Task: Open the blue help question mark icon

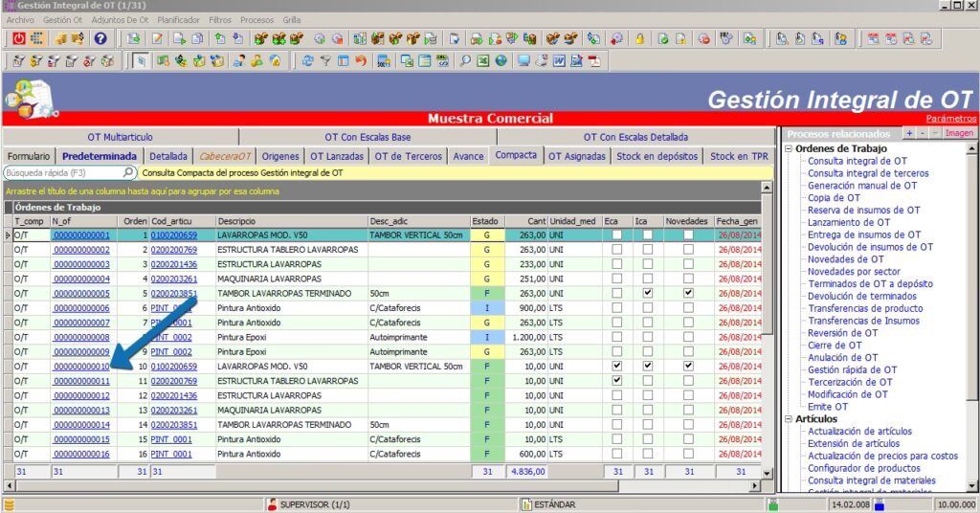Action: (100, 39)
